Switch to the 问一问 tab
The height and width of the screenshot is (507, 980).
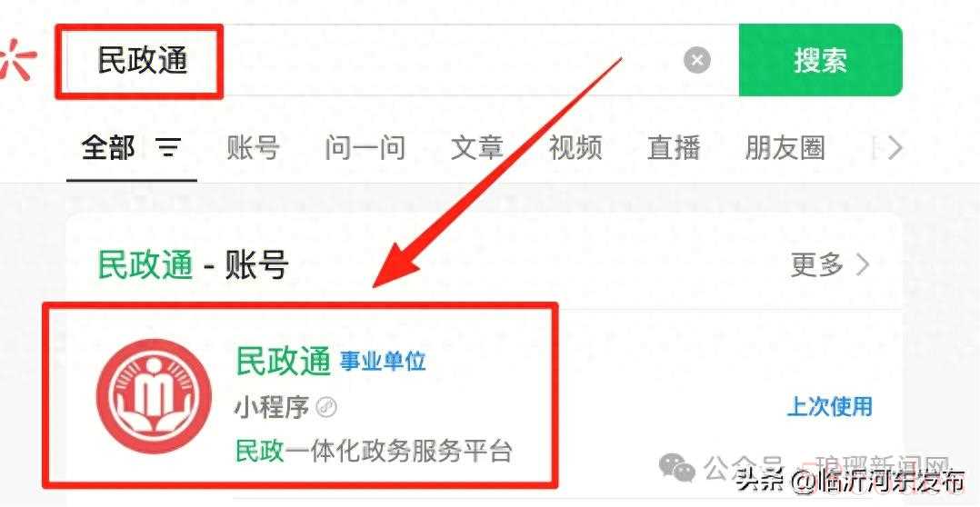(365, 148)
